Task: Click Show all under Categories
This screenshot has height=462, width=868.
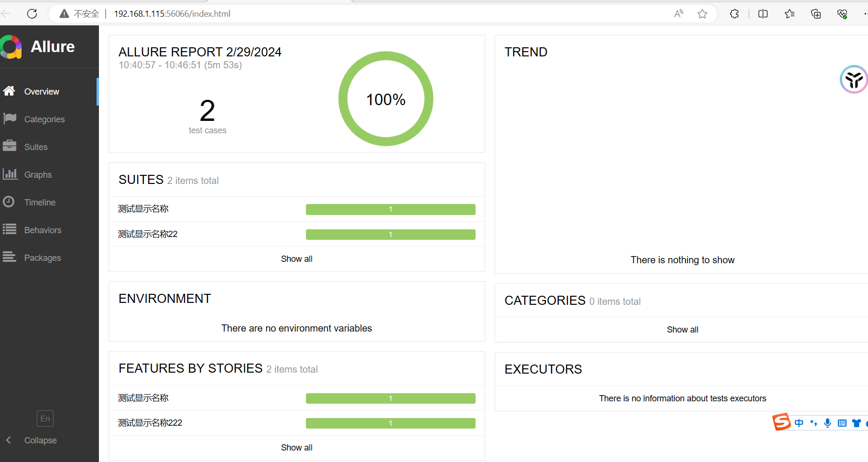Action: [x=683, y=330]
